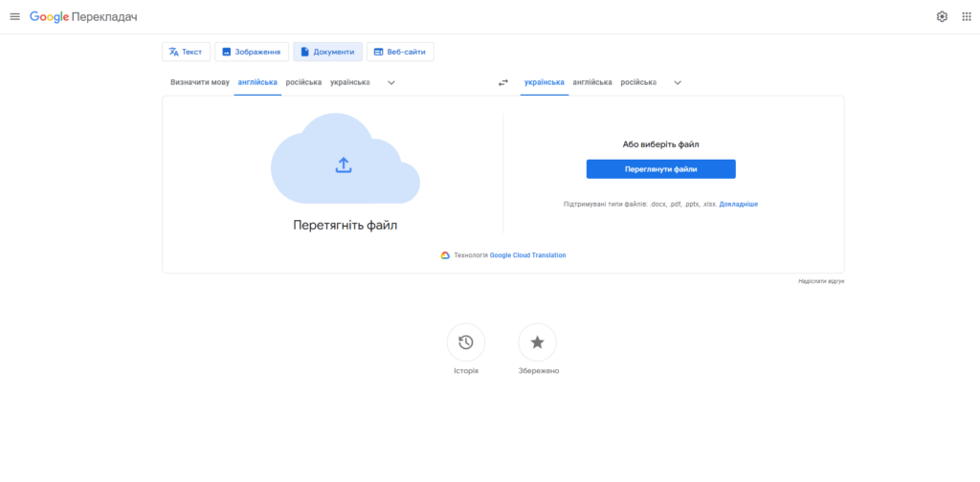980x482 pixels.
Task: Click the Або виберіть файл text
Action: (x=660, y=144)
